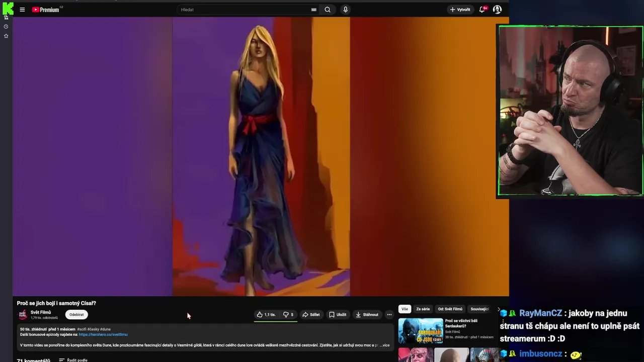
Task: Select the Vše filter chip
Action: [x=405, y=309]
